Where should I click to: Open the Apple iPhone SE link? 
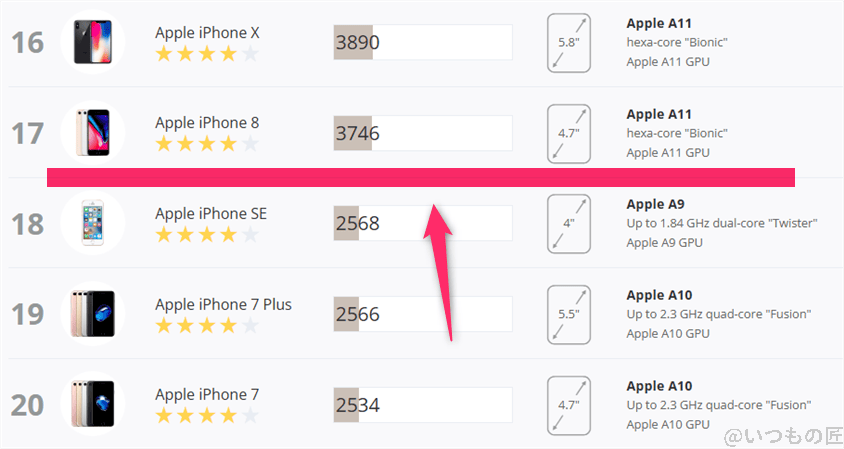click(x=210, y=213)
